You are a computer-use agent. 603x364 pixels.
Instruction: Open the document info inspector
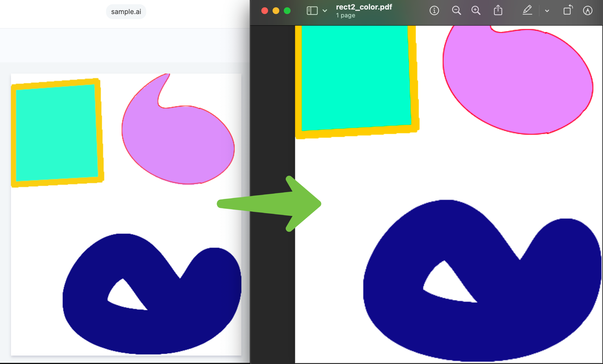coord(434,11)
